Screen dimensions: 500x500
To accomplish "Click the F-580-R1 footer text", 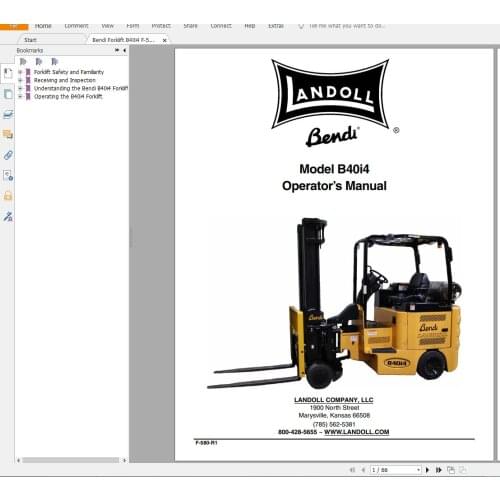I will (206, 443).
